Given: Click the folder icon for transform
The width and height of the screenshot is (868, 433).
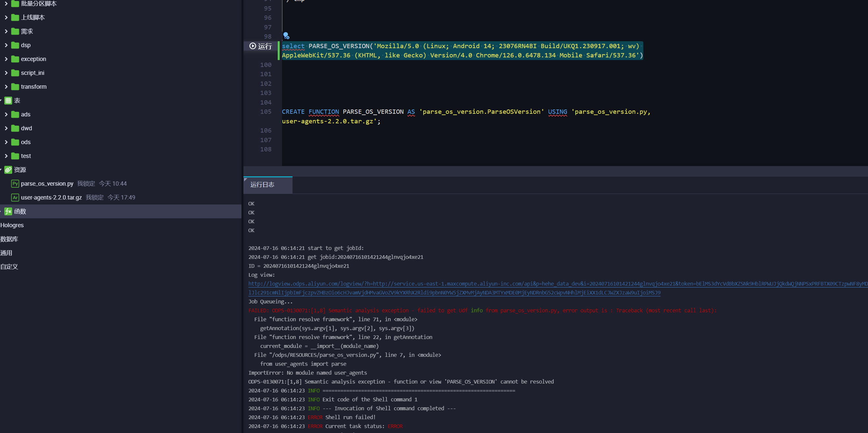Looking at the screenshot, I should point(15,87).
